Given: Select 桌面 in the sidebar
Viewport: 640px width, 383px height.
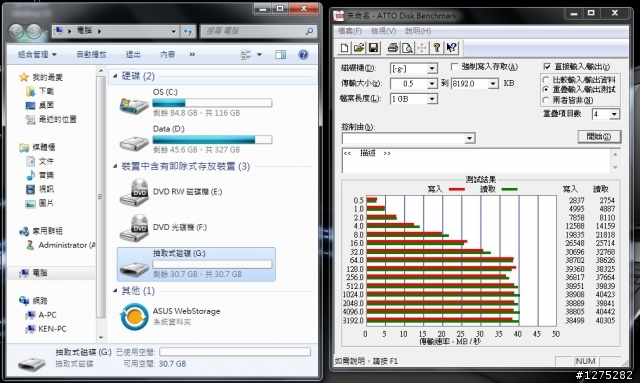Looking at the screenshot, I should [40, 105].
